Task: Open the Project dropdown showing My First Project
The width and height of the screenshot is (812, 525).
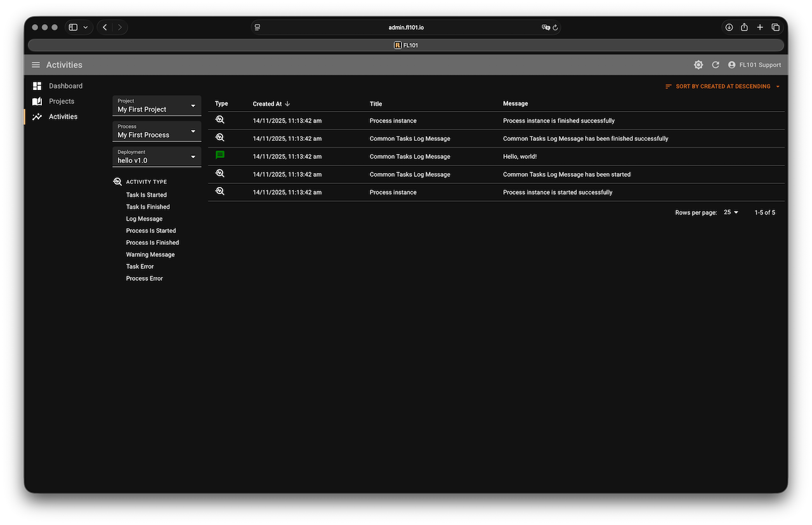Action: click(157, 106)
